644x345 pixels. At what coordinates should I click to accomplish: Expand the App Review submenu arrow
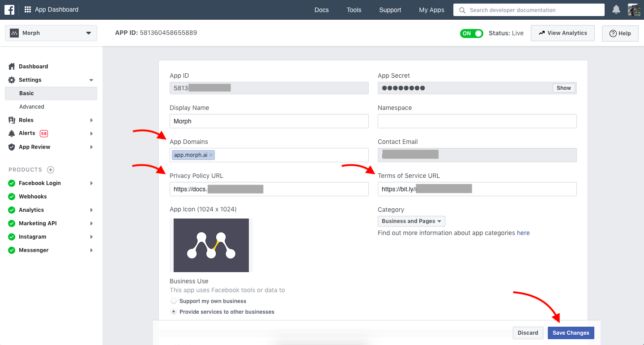tap(91, 147)
